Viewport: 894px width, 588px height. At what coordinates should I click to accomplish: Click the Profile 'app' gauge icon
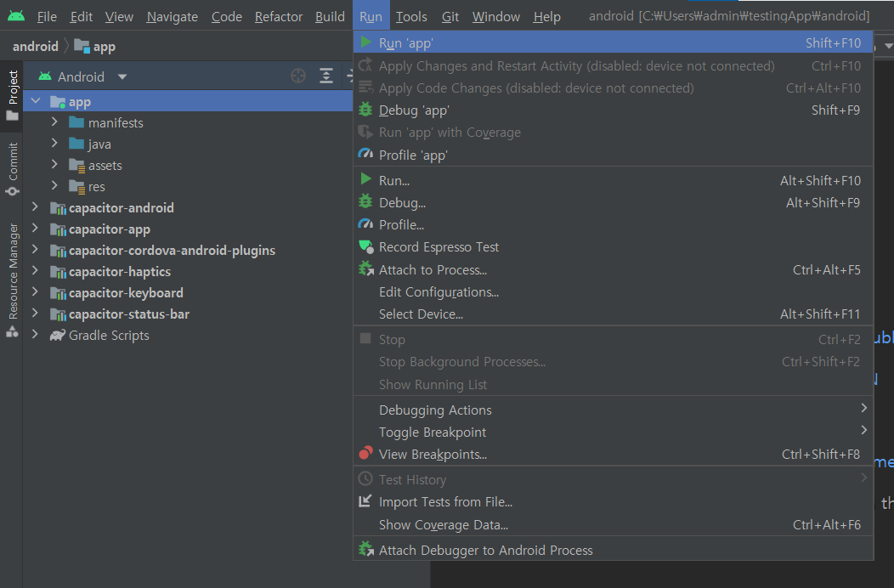(x=365, y=155)
